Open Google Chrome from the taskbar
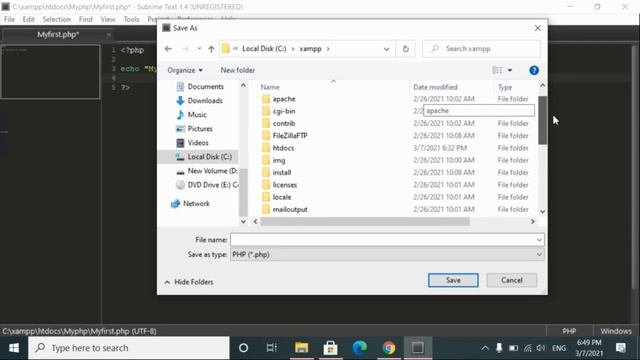Screen dimensions: 640x360 [389, 348]
